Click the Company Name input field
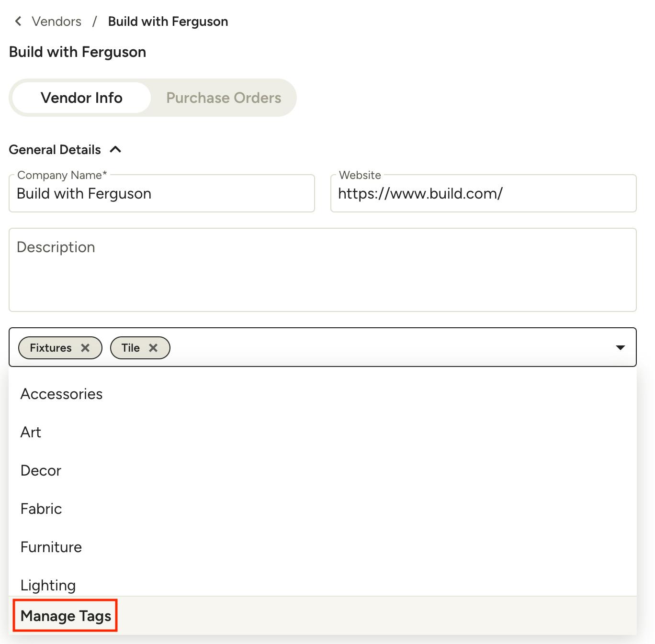 point(162,193)
